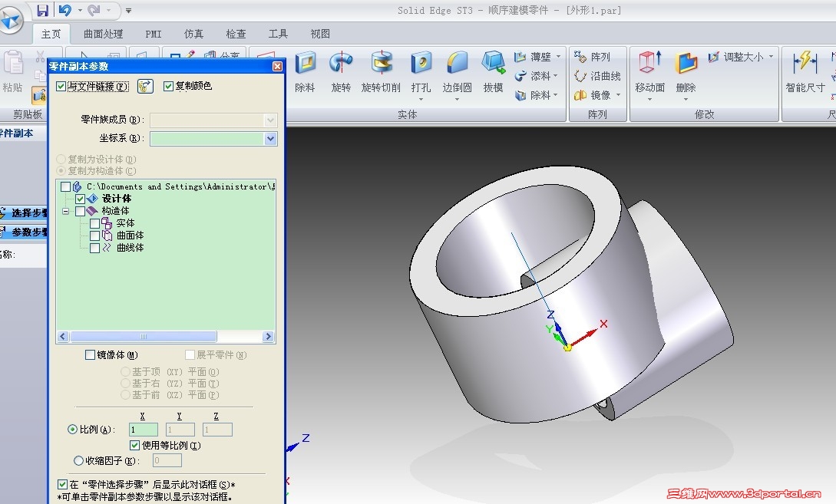Select the 智能尺寸 smart dimension icon
This screenshot has height=504, width=836.
coord(805,63)
